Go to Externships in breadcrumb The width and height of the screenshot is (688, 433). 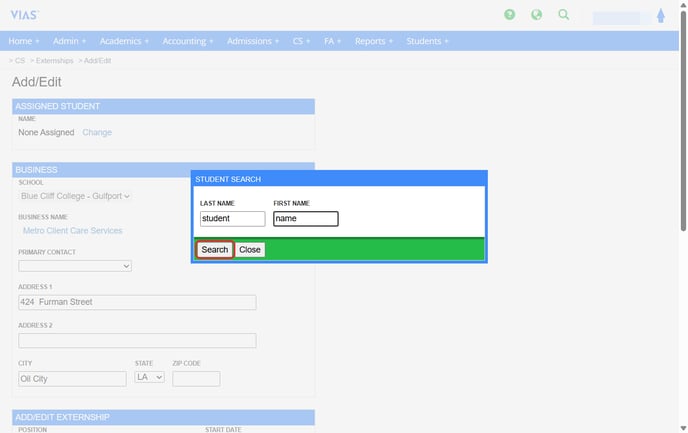tap(54, 61)
